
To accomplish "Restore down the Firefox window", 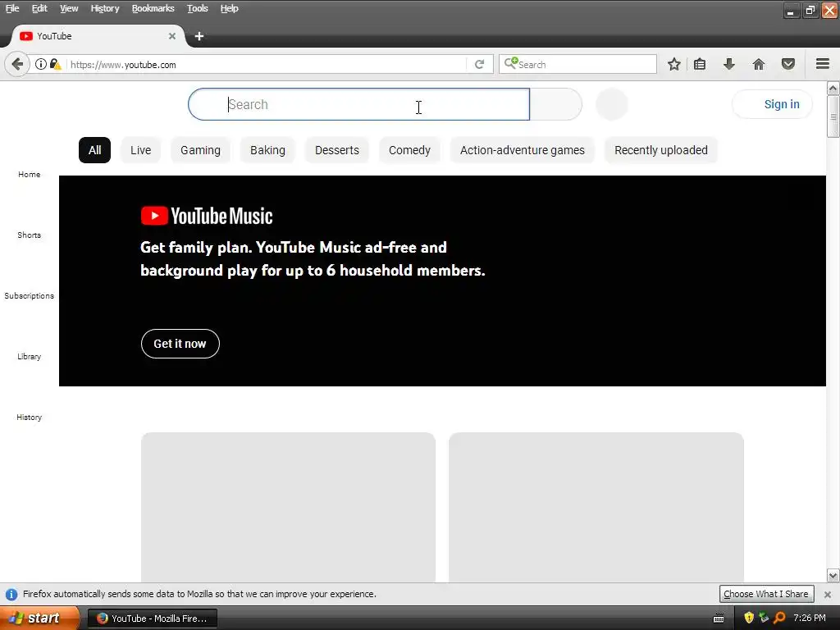I will pos(810,10).
